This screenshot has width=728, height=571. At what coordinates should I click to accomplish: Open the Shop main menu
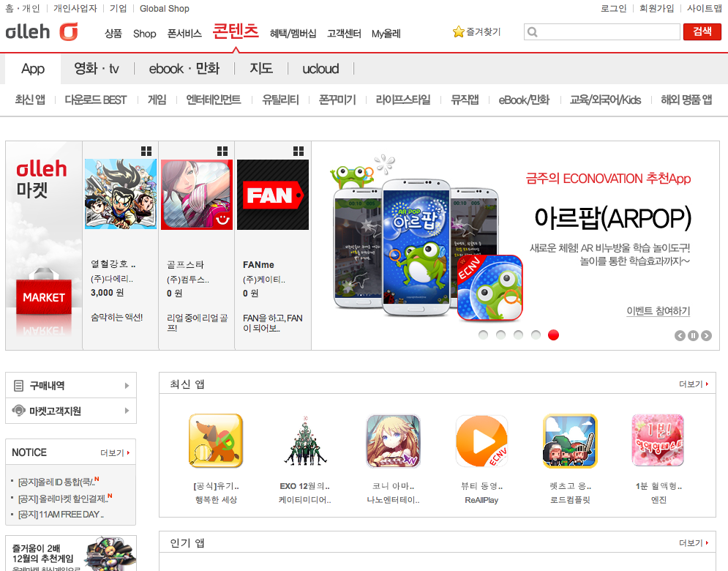click(144, 34)
